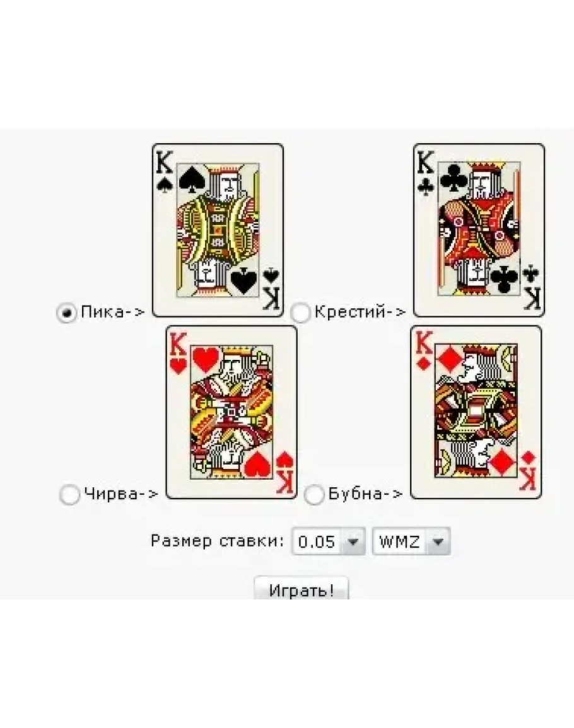Click the King of Spades card
Screen dimensions: 574x728
coord(218,230)
